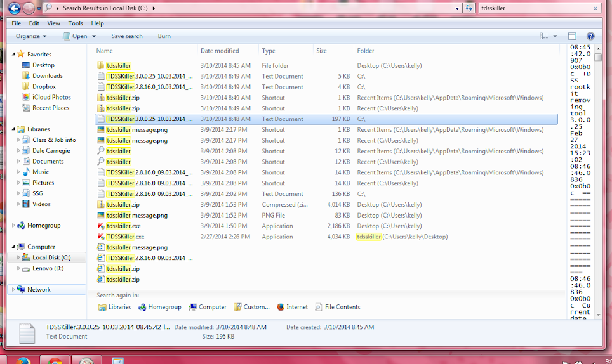Select the Dale Carnegie library
The height and width of the screenshot is (364, 612).
tap(51, 150)
